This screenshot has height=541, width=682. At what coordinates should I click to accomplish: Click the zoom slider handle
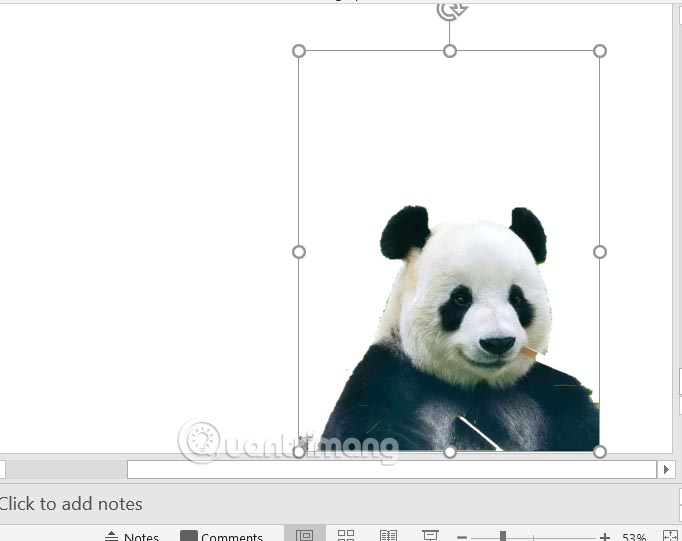(x=503, y=537)
